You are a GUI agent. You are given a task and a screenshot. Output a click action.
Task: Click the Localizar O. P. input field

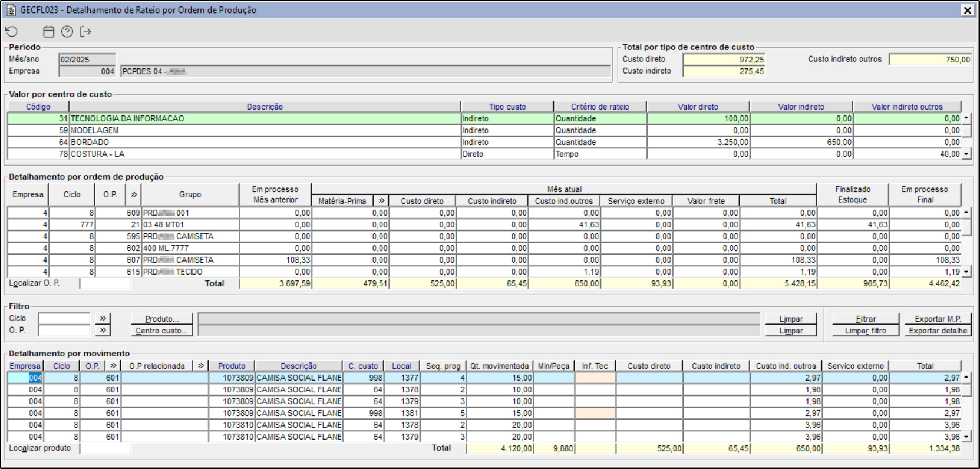pos(105,283)
